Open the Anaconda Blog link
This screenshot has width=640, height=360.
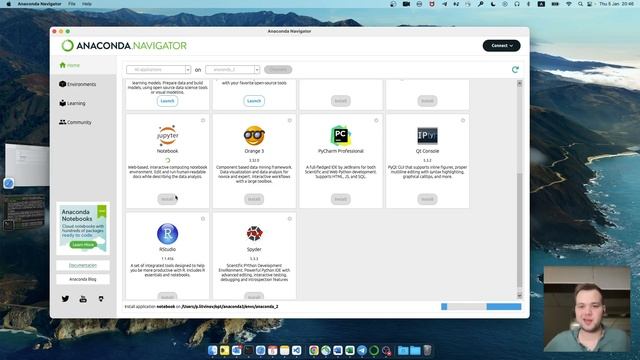tap(83, 279)
